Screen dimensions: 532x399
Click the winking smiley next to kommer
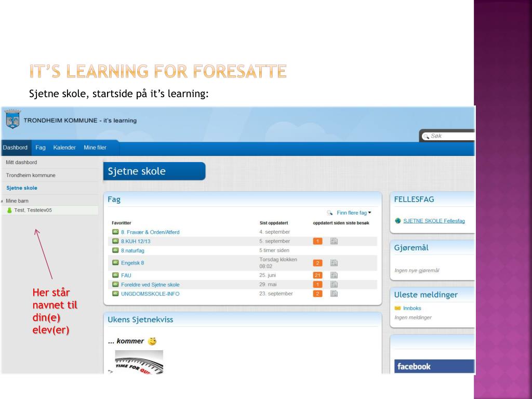152,341
